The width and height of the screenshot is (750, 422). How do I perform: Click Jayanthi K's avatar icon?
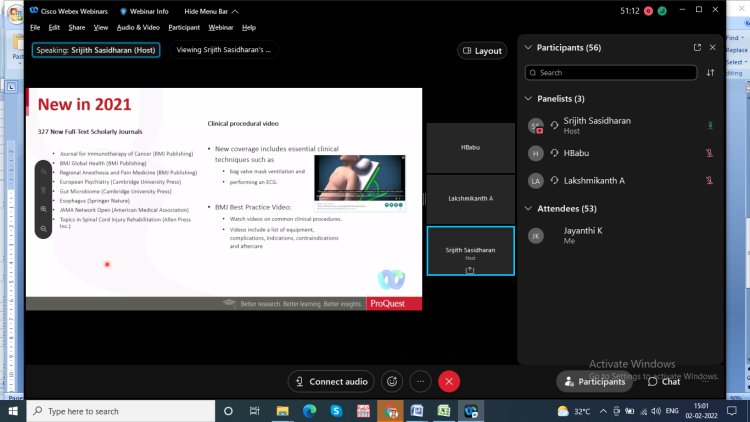(536, 236)
